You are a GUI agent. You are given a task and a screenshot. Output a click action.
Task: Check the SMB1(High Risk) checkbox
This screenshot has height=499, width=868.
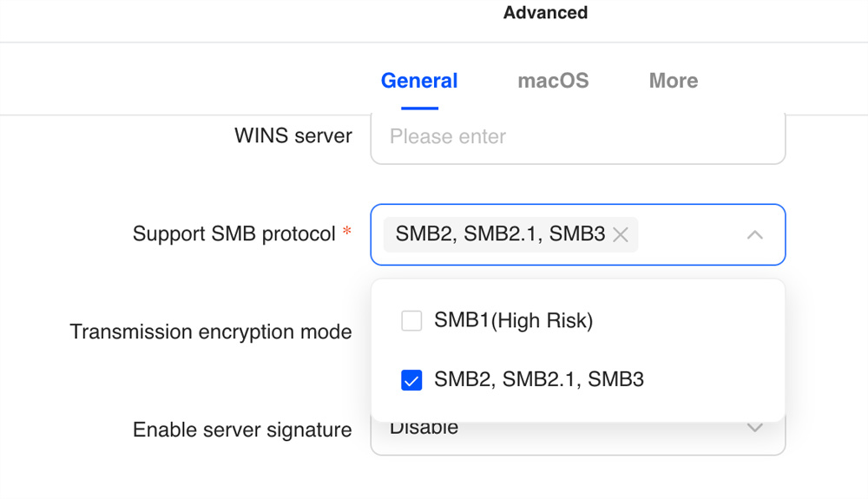coord(411,320)
